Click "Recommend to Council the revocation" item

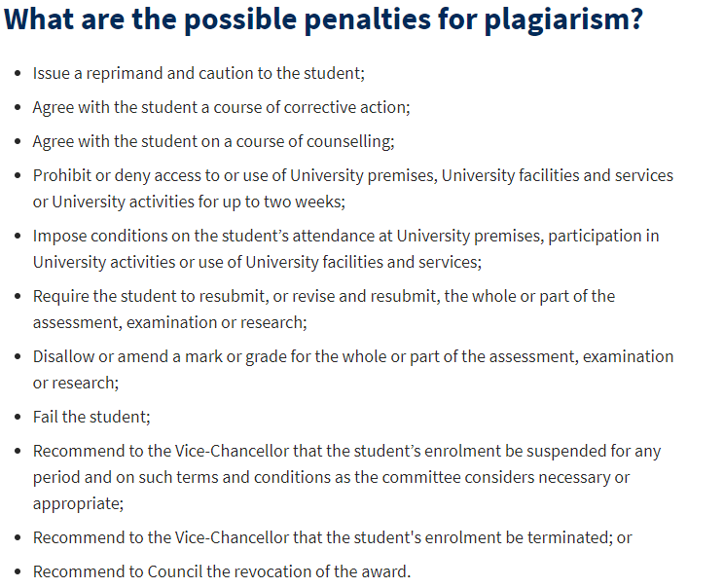(x=222, y=571)
